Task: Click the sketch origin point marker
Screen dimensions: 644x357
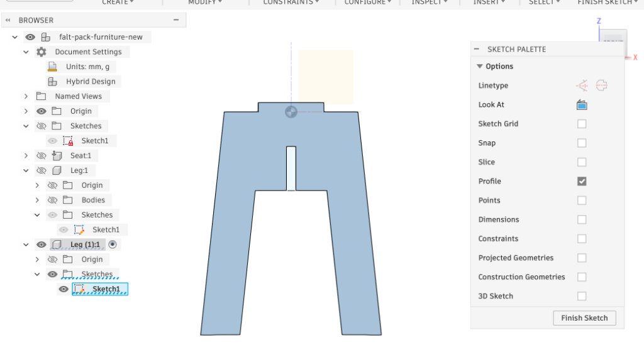Action: [x=291, y=112]
